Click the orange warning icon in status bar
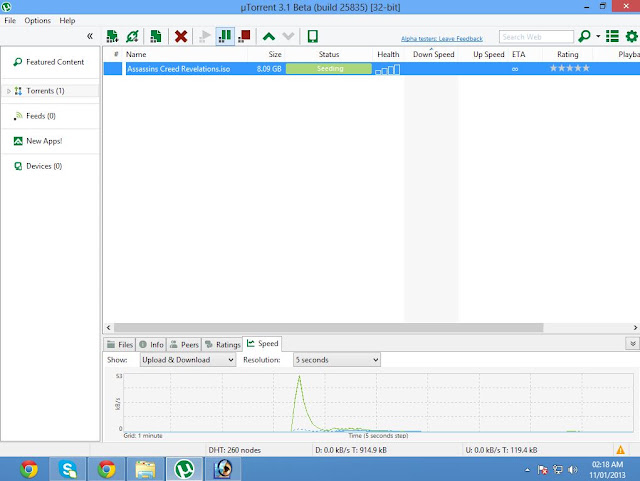Image resolution: width=640 pixels, height=481 pixels. (x=620, y=450)
